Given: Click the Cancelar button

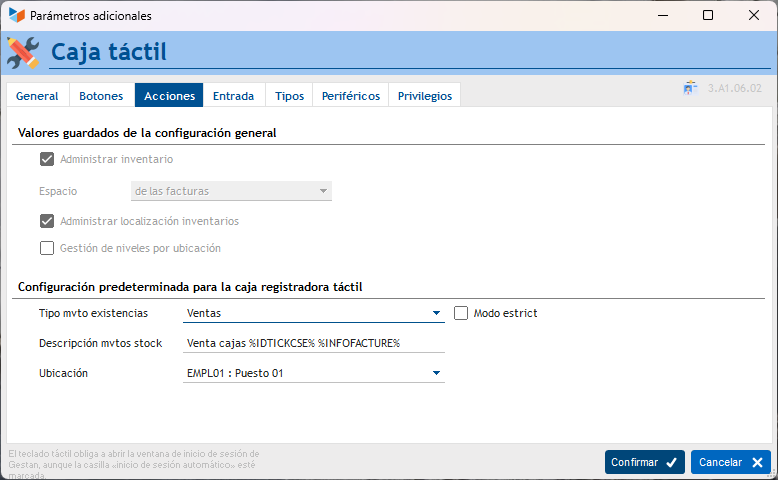Looking at the screenshot, I should click(x=730, y=462).
